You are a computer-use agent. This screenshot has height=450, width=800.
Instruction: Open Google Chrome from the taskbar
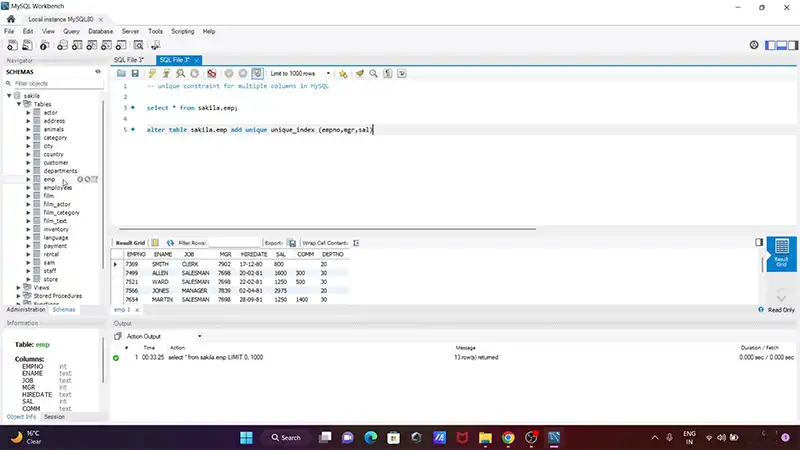pos(508,437)
